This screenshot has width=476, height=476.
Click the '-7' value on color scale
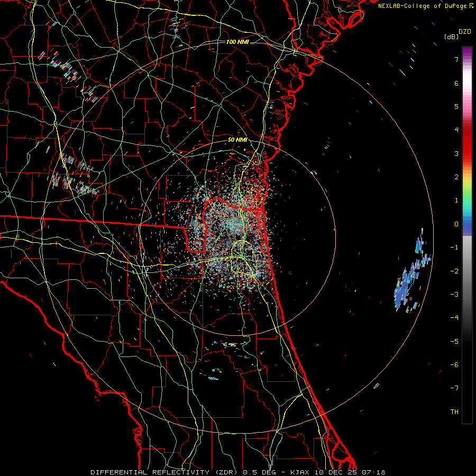[454, 388]
